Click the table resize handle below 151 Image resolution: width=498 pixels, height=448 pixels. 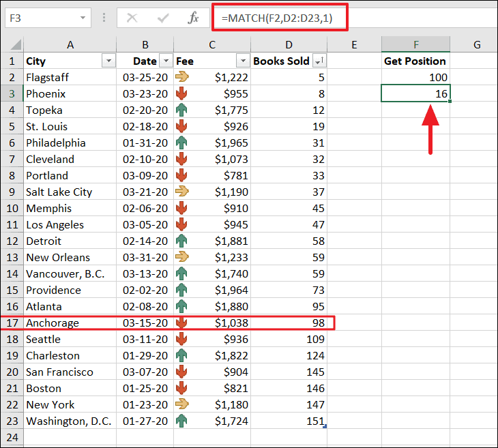click(x=325, y=426)
